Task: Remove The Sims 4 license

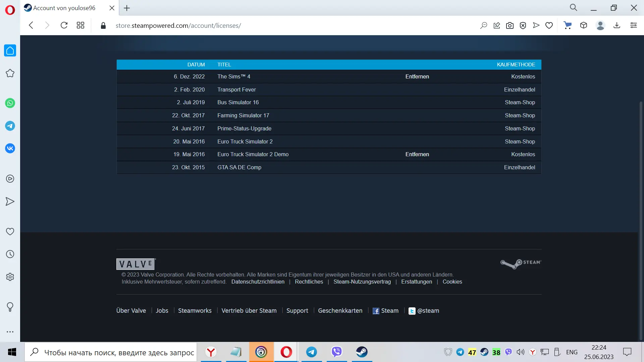Action: tap(417, 76)
